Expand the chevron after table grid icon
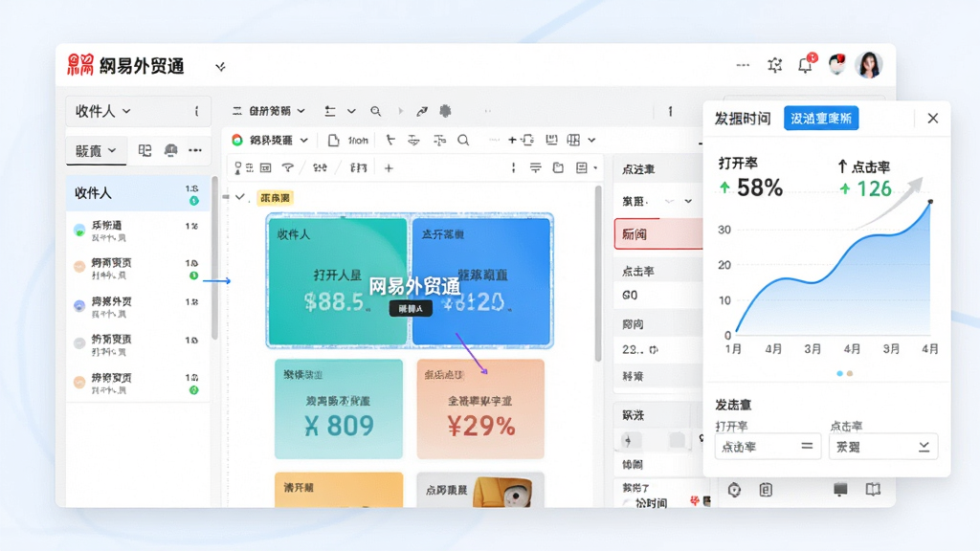980x551 pixels. pyautogui.click(x=591, y=141)
